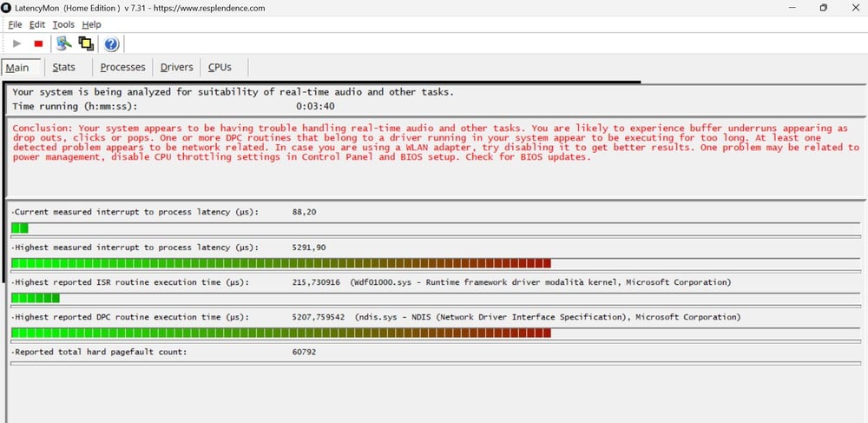Restore down the LatencyMon window
The width and height of the screenshot is (868, 423).
(824, 8)
